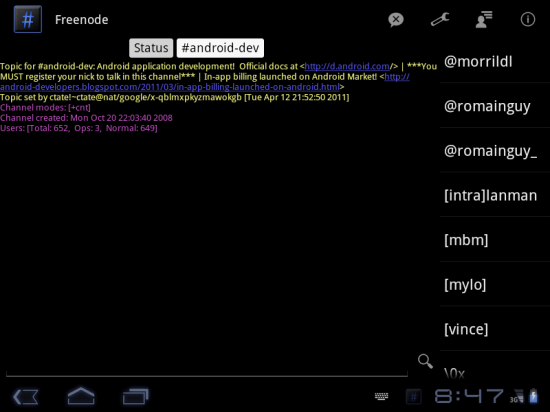This screenshot has width=550, height=412.
Task: Select user @romainguy in the nick list
Action: [495, 105]
